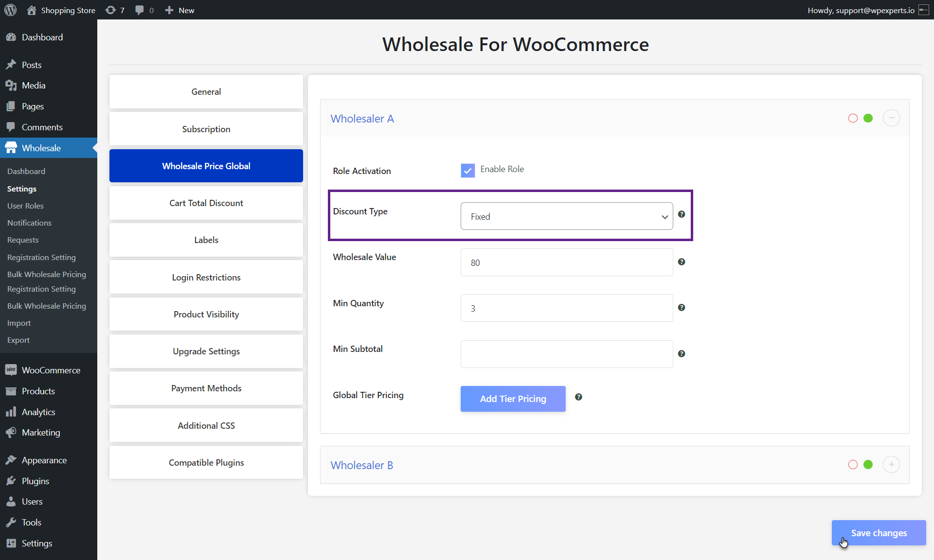Open the Product Visibility tab
Viewport: 934px width, 560px height.
click(206, 315)
